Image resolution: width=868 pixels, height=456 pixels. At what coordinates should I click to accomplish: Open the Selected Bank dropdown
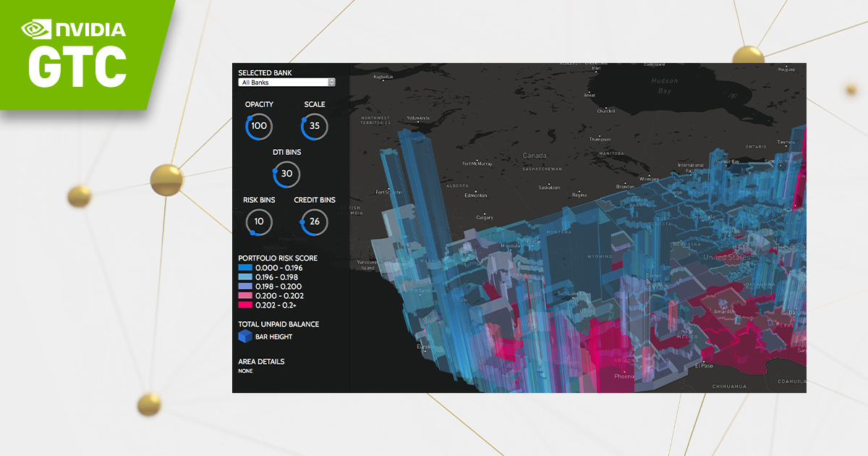click(x=286, y=83)
